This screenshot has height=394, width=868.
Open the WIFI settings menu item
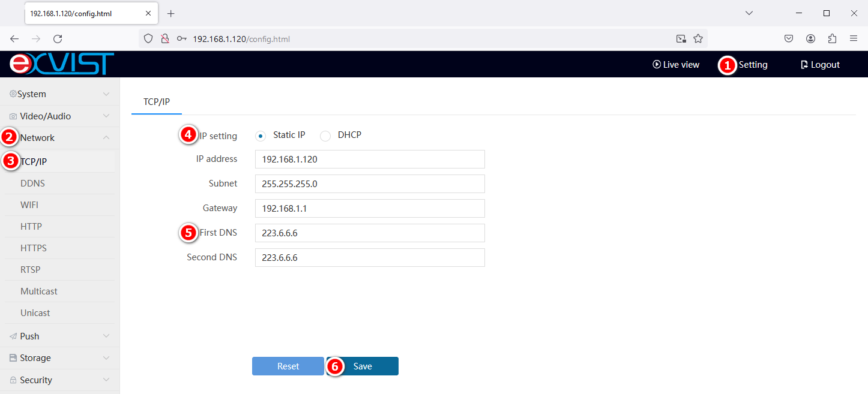(29, 205)
